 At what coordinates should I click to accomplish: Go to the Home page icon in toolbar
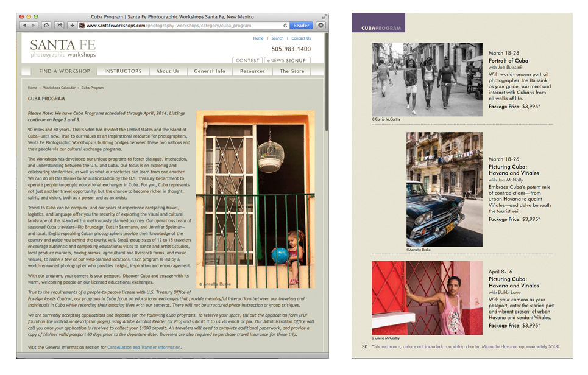(46, 26)
